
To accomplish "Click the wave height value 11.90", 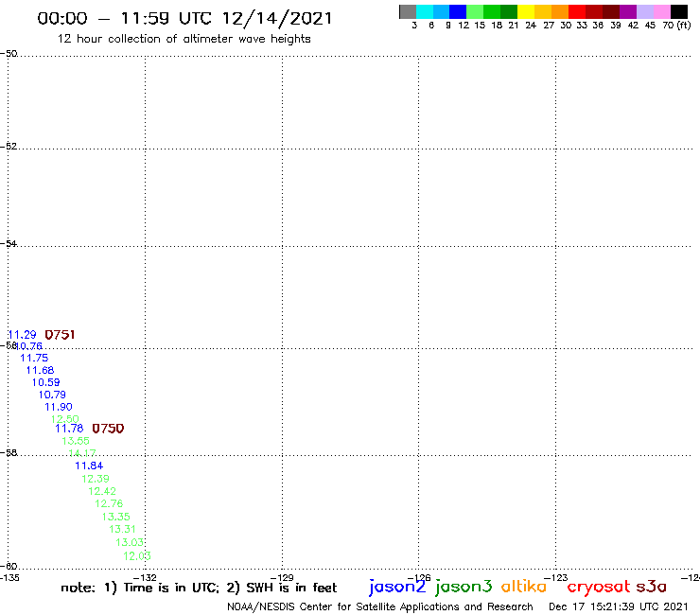I will [59, 407].
